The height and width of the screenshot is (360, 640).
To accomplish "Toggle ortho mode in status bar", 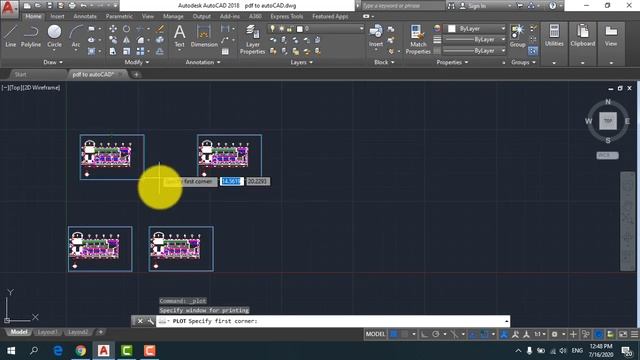I will point(424,334).
